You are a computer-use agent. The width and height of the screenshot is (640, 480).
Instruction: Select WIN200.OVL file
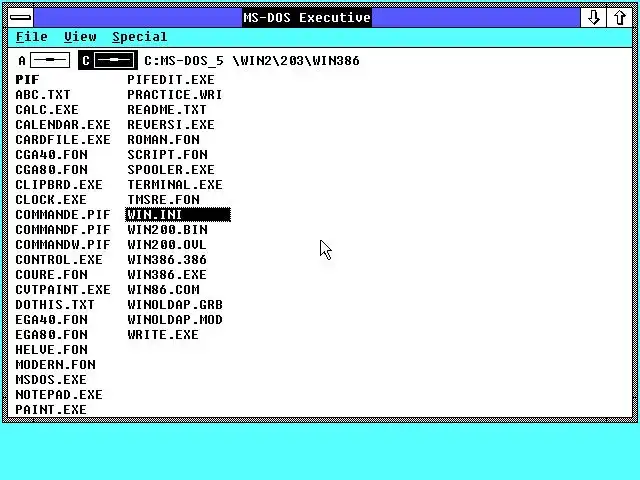(x=167, y=244)
